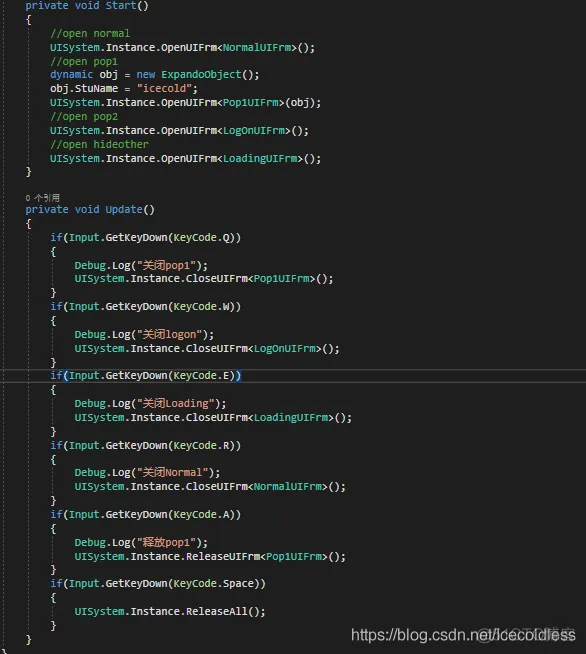Click the OpenUIFrm<LogOnUIFrm>() line
Image resolution: width=586 pixels, height=654 pixels.
(x=179, y=131)
